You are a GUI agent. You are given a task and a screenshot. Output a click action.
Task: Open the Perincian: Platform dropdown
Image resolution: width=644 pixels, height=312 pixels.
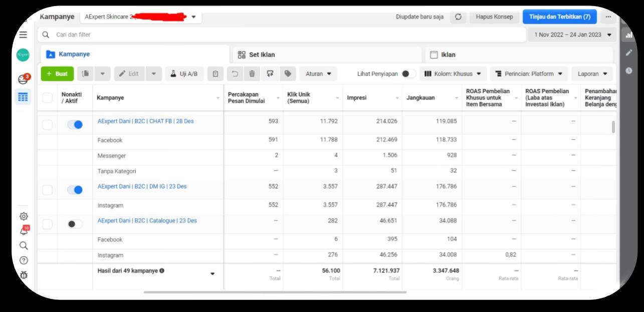(529, 74)
